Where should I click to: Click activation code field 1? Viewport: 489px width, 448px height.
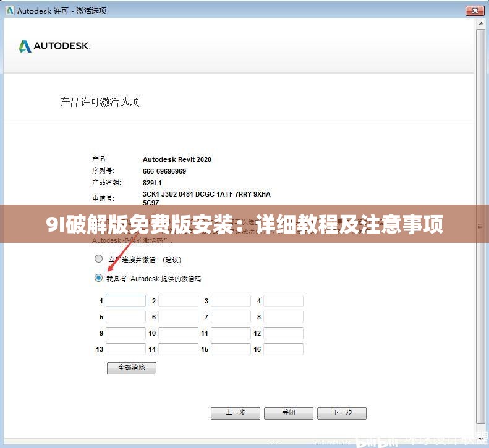pos(125,301)
